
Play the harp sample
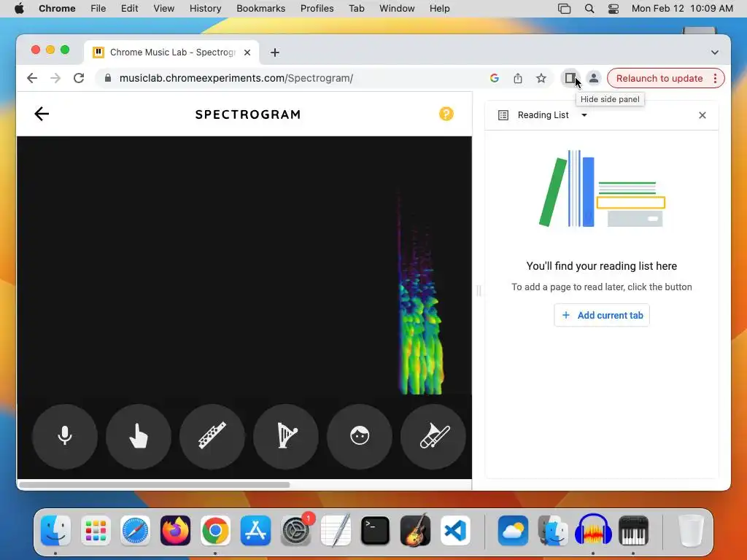pyautogui.click(x=286, y=436)
